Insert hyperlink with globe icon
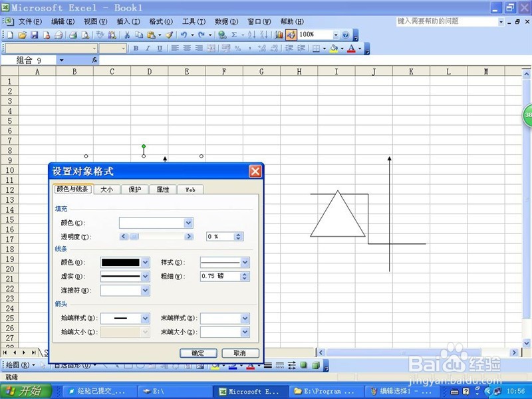Screen dimensions: 532x399 [222, 35]
